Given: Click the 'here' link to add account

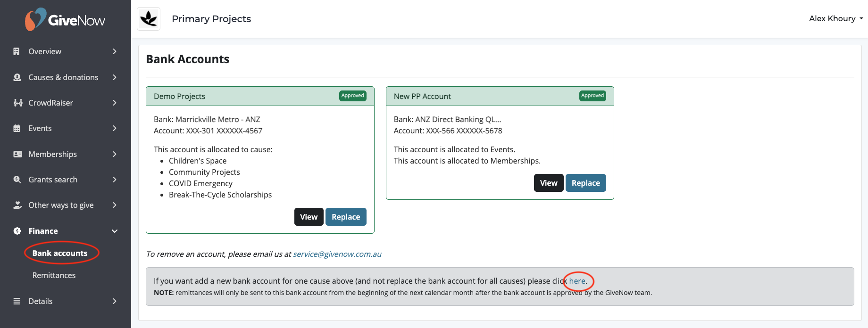Looking at the screenshot, I should click(x=577, y=281).
